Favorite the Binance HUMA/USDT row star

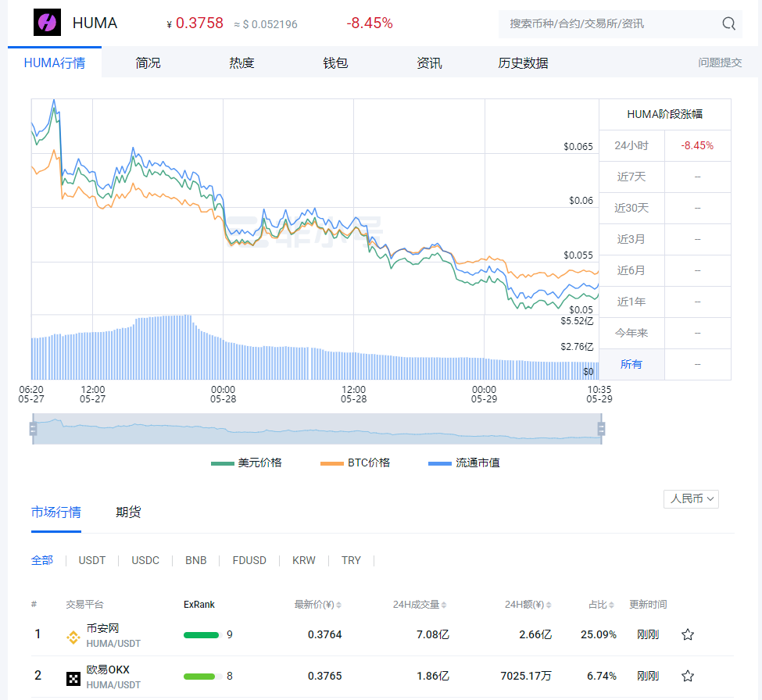687,634
